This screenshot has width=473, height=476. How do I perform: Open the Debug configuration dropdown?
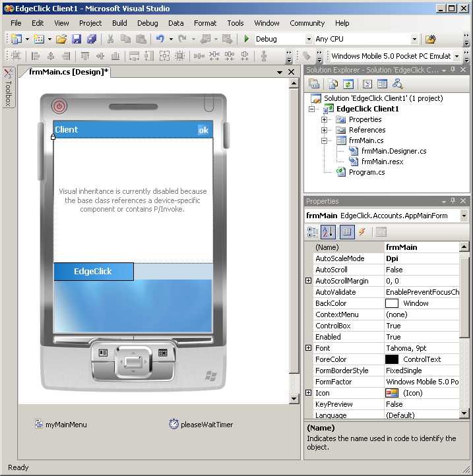point(309,39)
